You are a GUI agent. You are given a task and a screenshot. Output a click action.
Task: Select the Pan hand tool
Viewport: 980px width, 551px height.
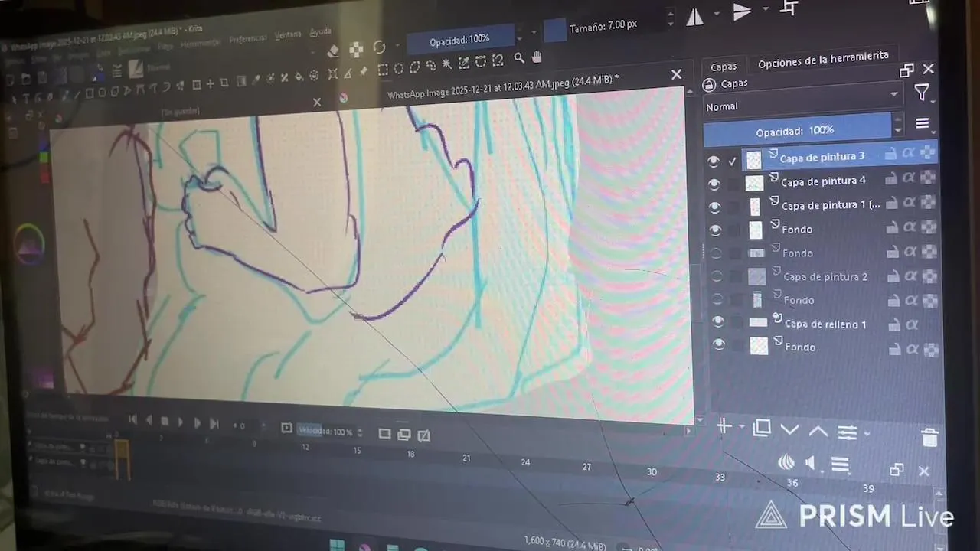click(x=537, y=57)
